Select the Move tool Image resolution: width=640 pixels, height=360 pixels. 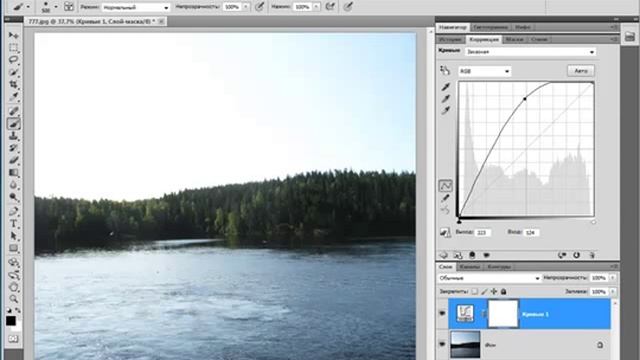point(13,36)
